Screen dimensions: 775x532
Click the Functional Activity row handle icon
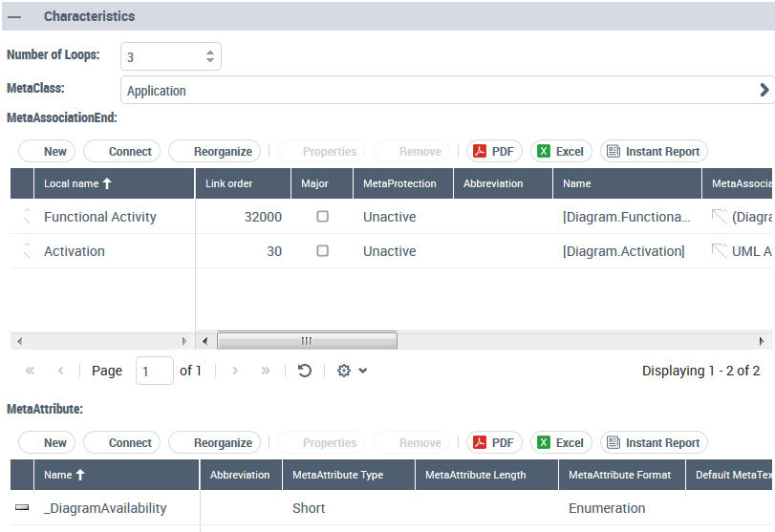[27, 217]
